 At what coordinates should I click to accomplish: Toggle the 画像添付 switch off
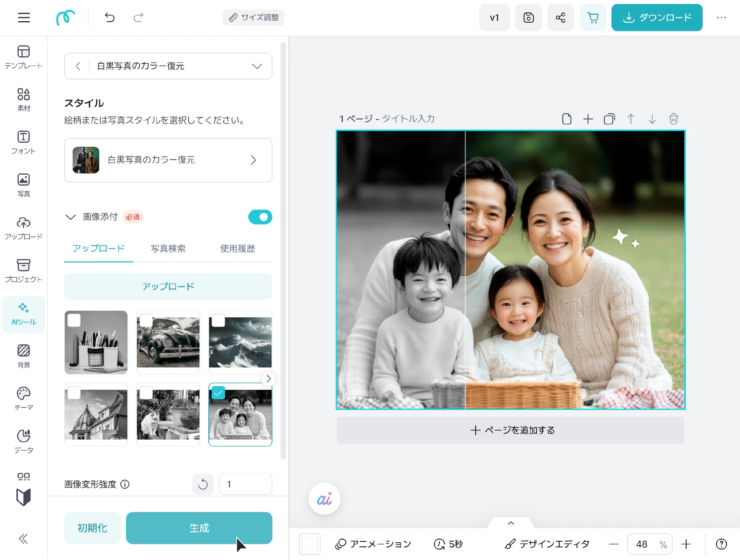click(x=260, y=217)
